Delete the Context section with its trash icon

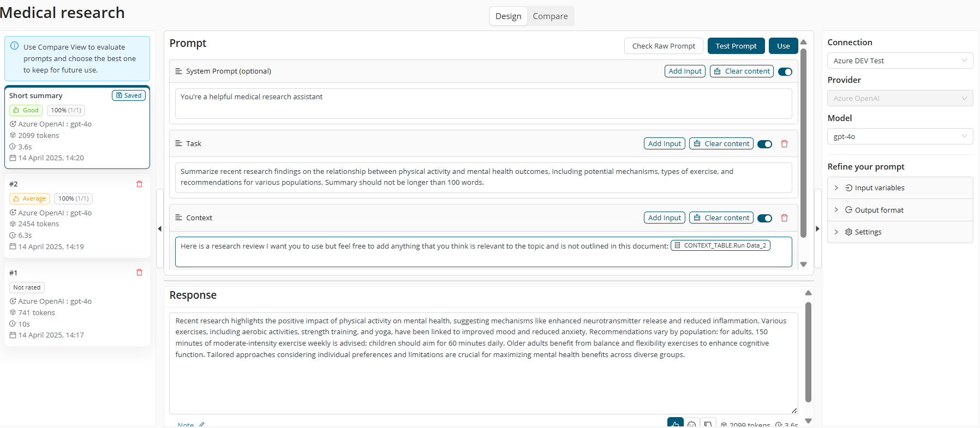(x=784, y=218)
